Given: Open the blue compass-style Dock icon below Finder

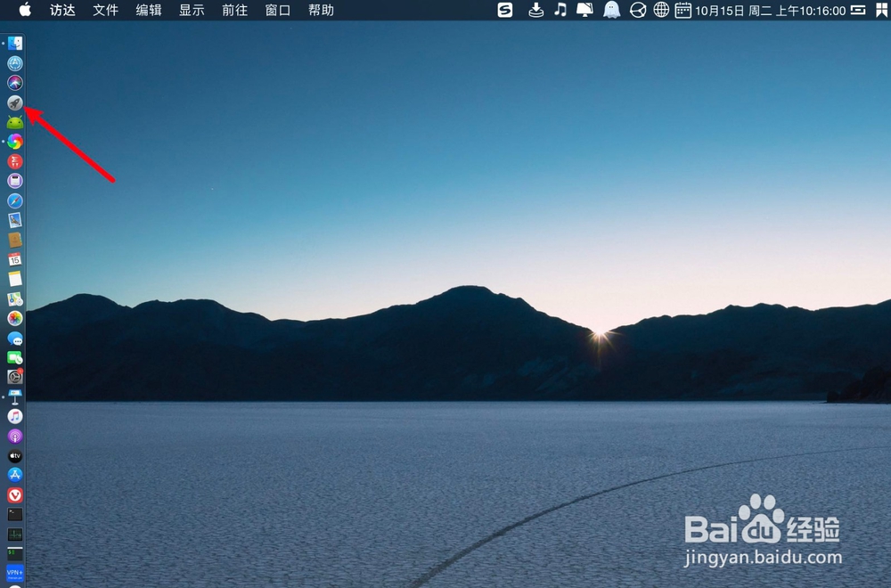Looking at the screenshot, I should [15, 63].
